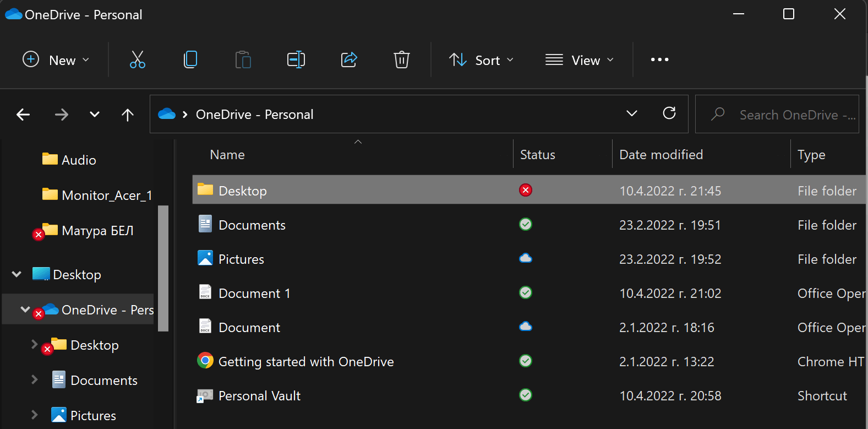This screenshot has height=429, width=868.
Task: Click Shortcut type of Personal Vault
Action: click(822, 396)
